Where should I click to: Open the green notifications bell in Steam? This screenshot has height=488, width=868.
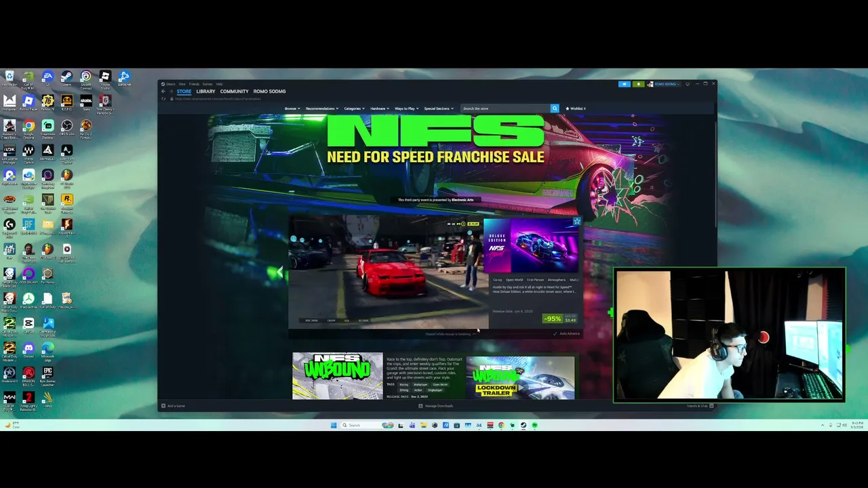point(638,84)
